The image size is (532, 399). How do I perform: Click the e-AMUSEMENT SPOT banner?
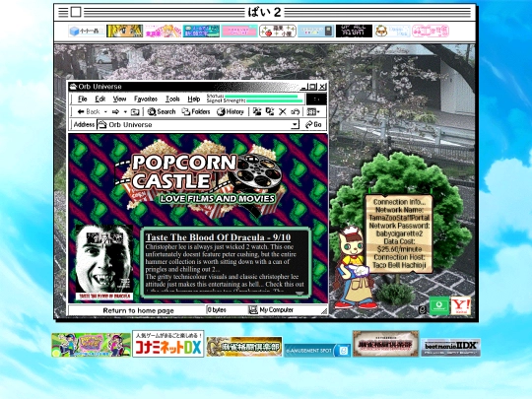point(317,350)
